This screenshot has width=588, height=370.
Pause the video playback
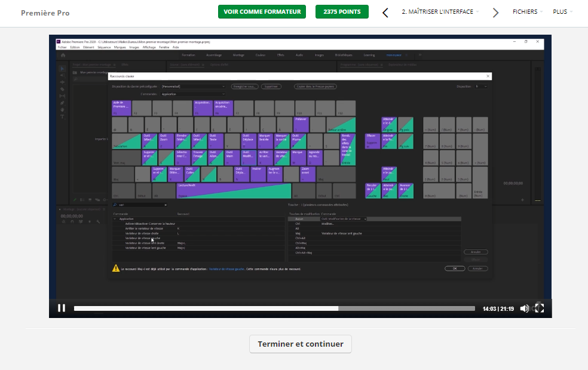(62, 308)
